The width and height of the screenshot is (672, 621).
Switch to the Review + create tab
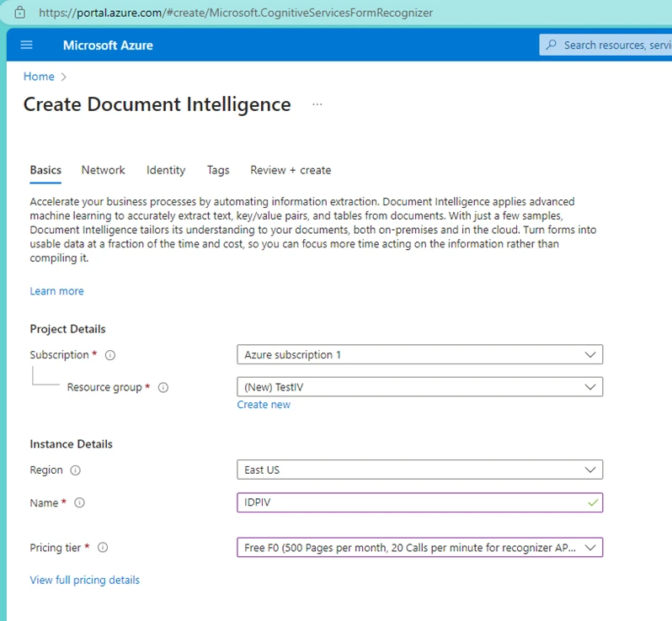(291, 170)
